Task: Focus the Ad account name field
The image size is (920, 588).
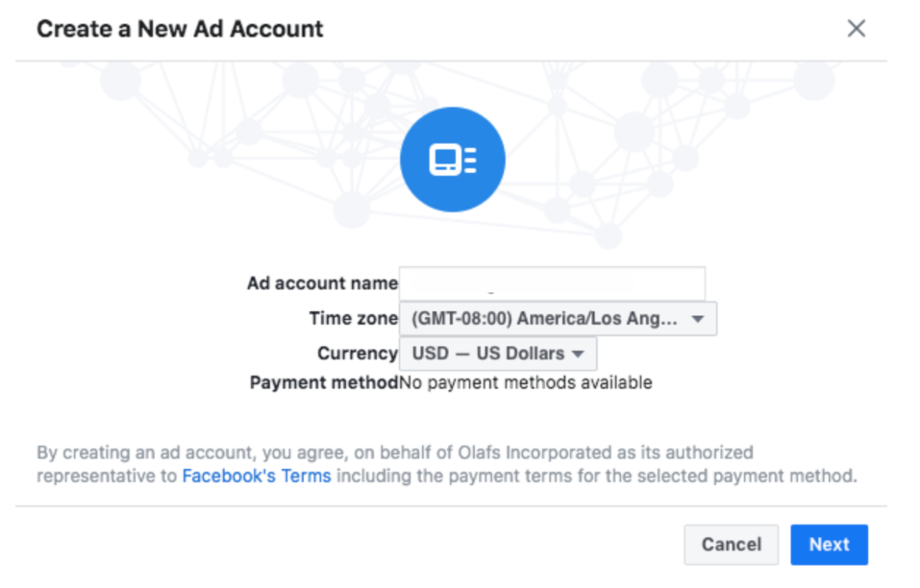Action: [x=552, y=283]
